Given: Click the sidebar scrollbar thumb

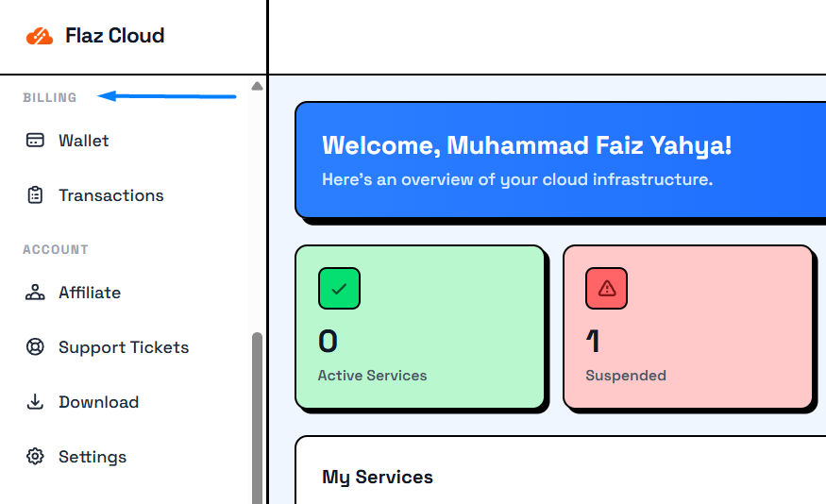Looking at the screenshot, I should coord(257,415).
